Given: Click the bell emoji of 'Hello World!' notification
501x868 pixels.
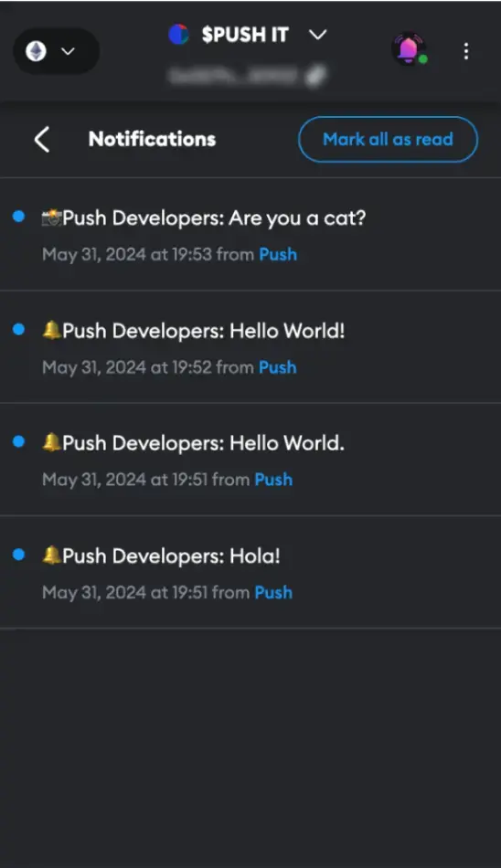Looking at the screenshot, I should pyautogui.click(x=51, y=331).
